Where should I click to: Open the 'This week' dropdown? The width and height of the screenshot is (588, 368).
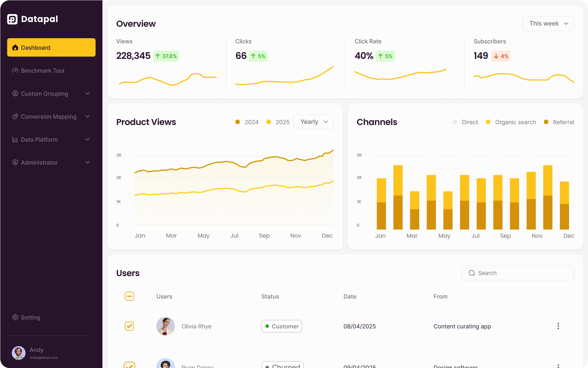(x=548, y=23)
